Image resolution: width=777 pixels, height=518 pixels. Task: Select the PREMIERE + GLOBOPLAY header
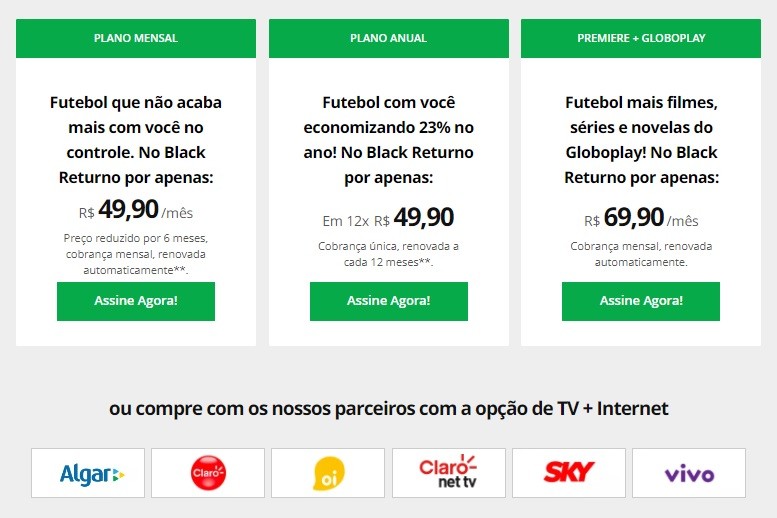(641, 38)
